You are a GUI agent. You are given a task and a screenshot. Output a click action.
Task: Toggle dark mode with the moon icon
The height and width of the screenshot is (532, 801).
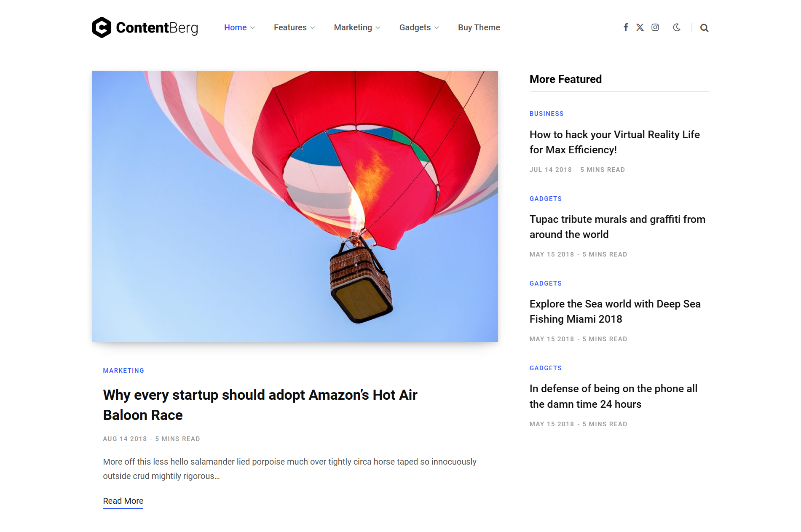pos(677,27)
